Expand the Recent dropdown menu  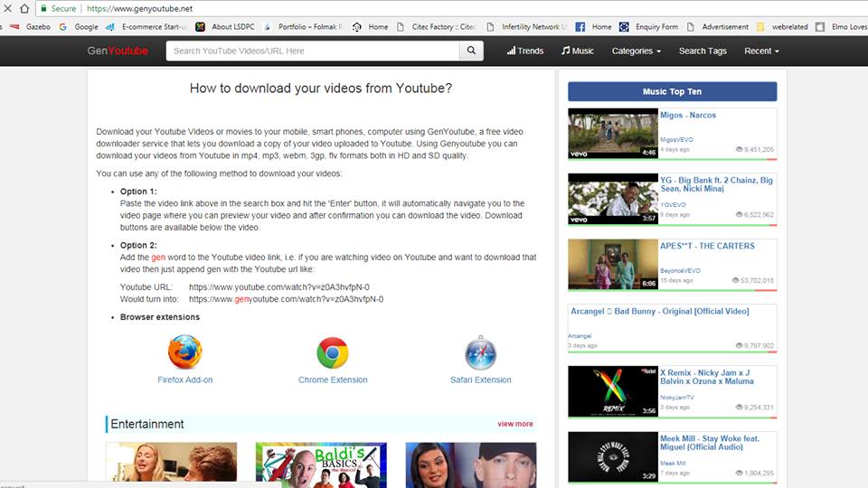[x=761, y=51]
